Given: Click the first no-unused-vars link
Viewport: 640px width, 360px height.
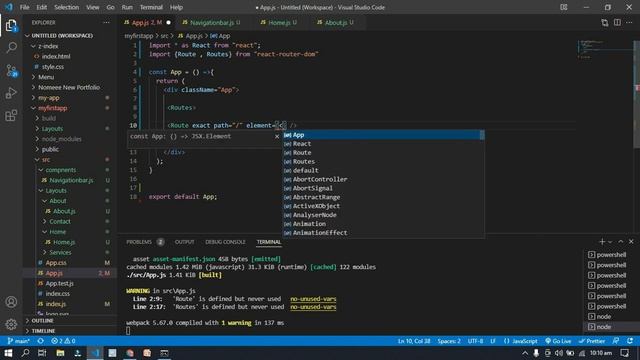Looking at the screenshot, I should click(x=313, y=299).
